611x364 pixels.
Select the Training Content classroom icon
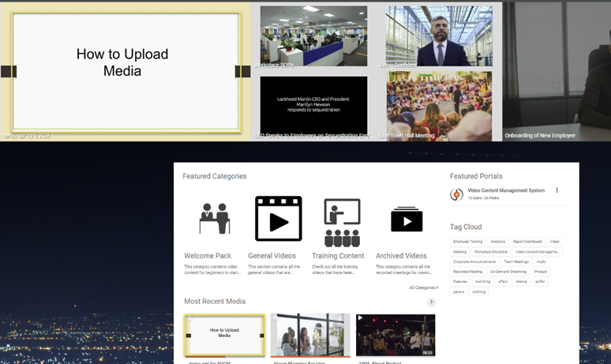[342, 222]
